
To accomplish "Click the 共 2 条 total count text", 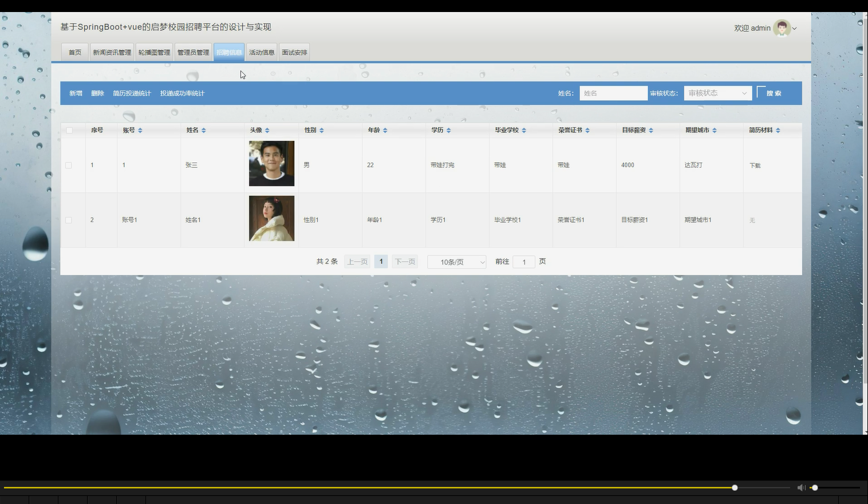I will (x=327, y=262).
